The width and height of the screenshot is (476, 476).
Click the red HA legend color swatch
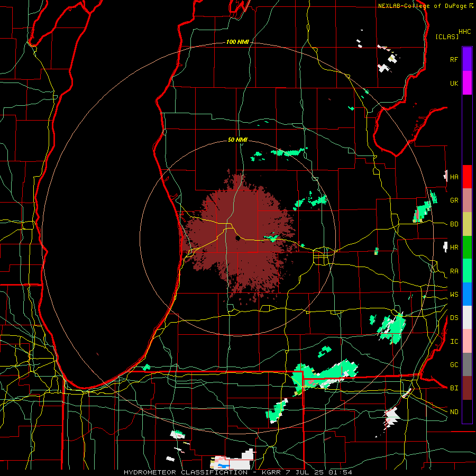467,177
